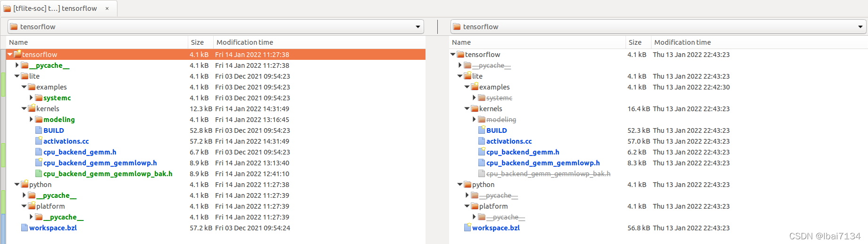Viewport: 868px width, 244px height.
Task: Click the activations.cc file icon in right pane
Action: click(x=482, y=141)
